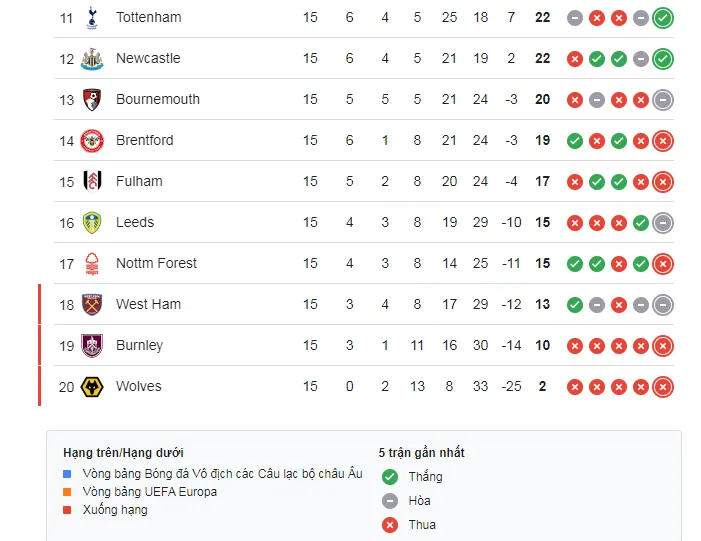Click the Wolves club crest
This screenshot has height=541, width=701.
92,386
